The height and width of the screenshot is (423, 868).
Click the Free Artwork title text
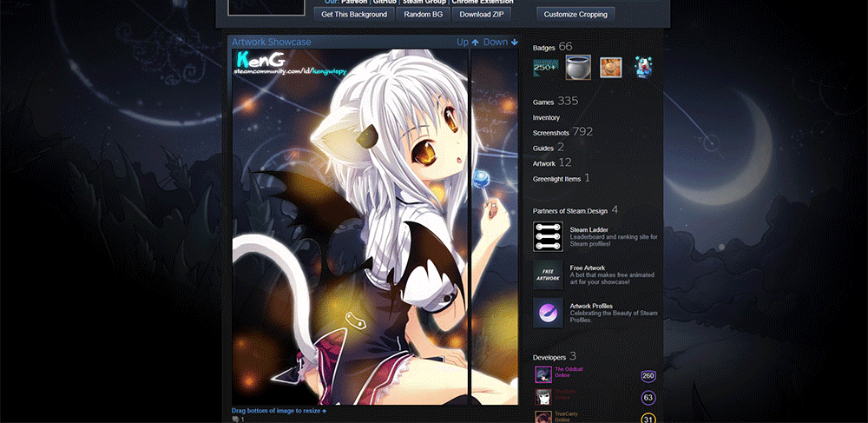(x=588, y=268)
